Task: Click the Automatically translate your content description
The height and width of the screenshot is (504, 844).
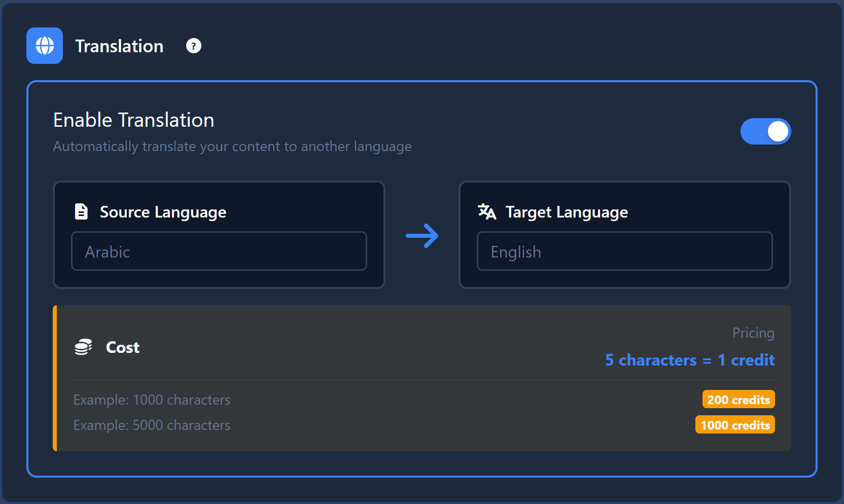Action: coord(232,147)
